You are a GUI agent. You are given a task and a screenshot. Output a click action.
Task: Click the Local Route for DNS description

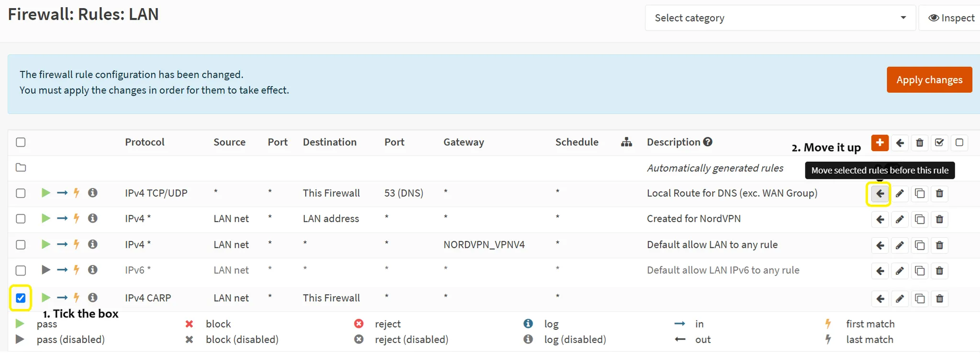coord(732,193)
